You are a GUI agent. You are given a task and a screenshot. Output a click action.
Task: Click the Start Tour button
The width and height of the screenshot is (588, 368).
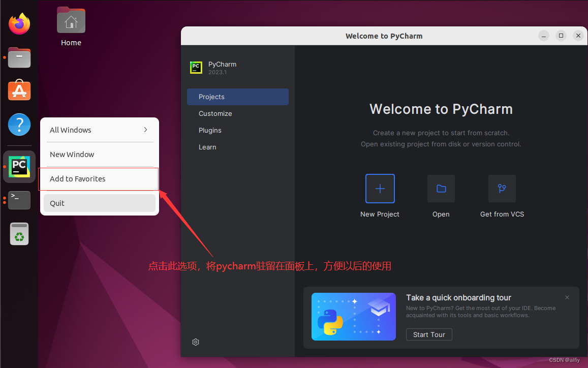coord(429,334)
